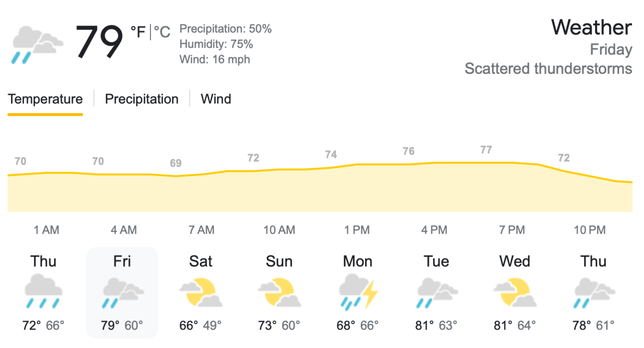Select the 10 PM time label
Screen dimensions: 644x348
coord(590,230)
